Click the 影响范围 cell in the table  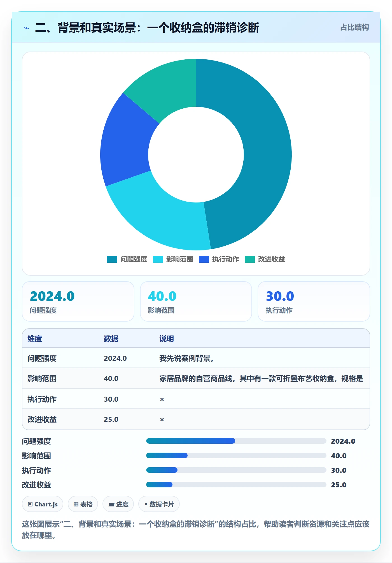click(42, 378)
